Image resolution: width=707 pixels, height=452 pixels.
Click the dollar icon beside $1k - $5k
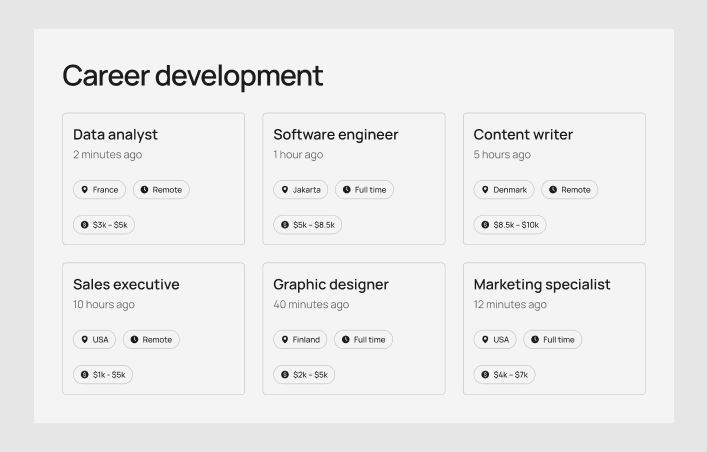pyautogui.click(x=85, y=375)
